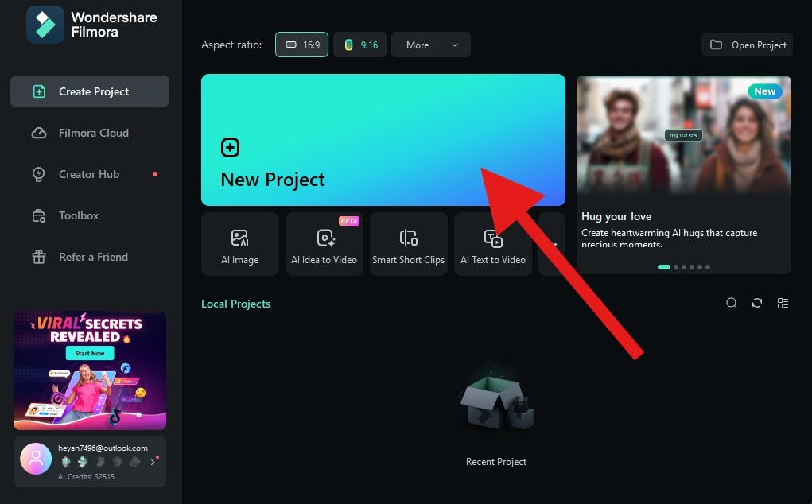This screenshot has height=504, width=812.
Task: Click the Creator Hub red notification dot
Action: click(x=155, y=174)
